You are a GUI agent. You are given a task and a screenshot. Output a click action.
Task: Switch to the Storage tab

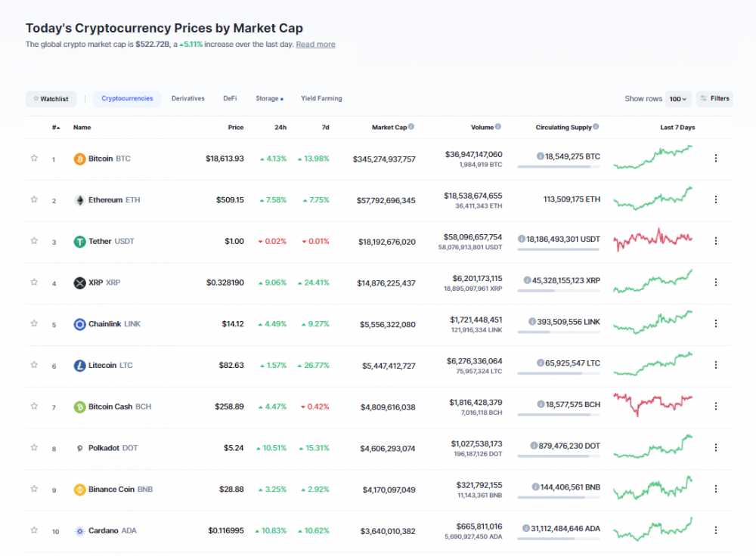click(x=269, y=99)
